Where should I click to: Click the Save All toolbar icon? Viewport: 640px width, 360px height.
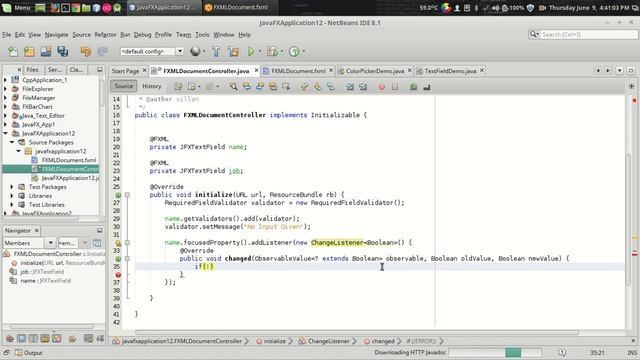tap(62, 51)
